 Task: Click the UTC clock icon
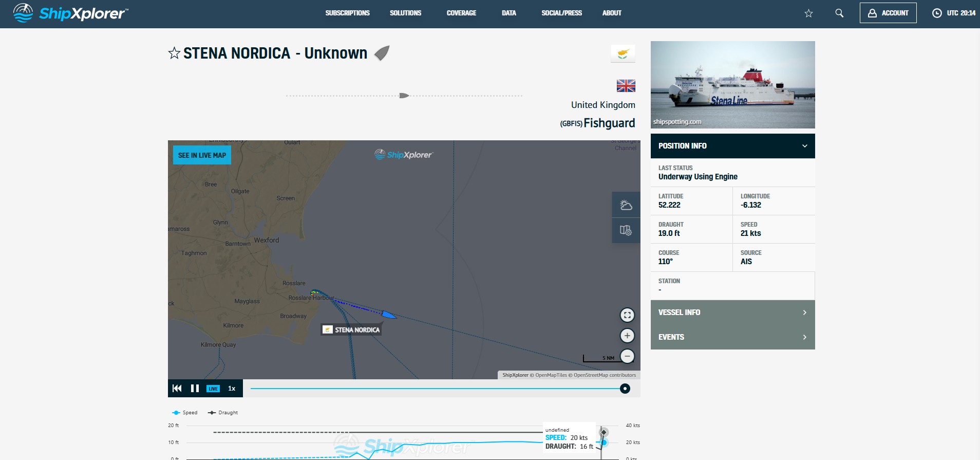click(x=937, y=13)
